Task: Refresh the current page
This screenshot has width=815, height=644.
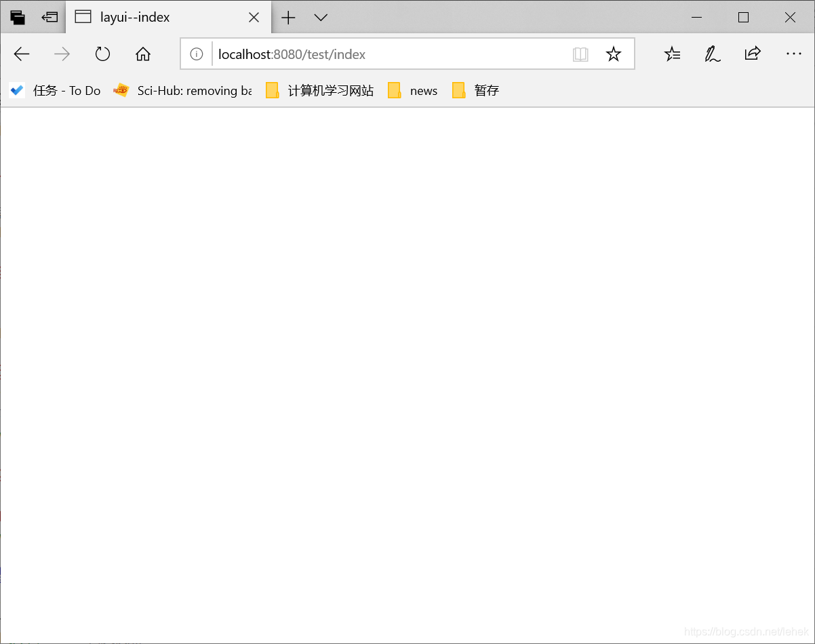Action: [102, 54]
